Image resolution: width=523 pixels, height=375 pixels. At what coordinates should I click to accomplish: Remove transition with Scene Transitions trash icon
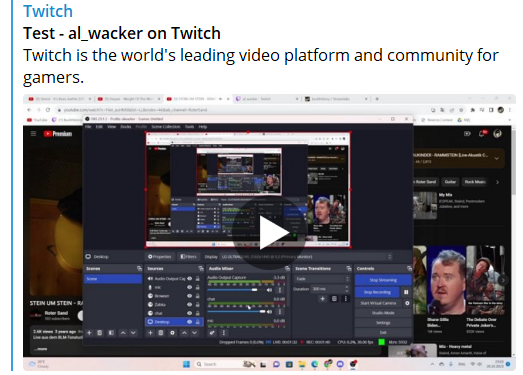(x=334, y=299)
